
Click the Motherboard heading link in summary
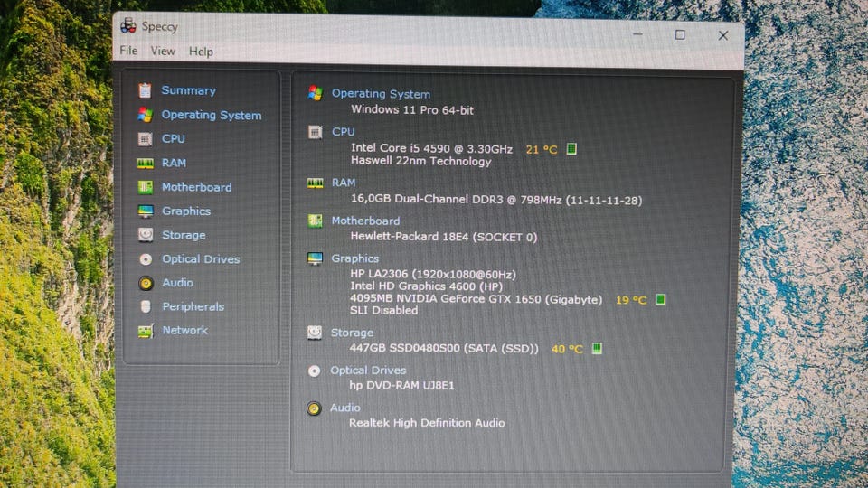point(365,221)
